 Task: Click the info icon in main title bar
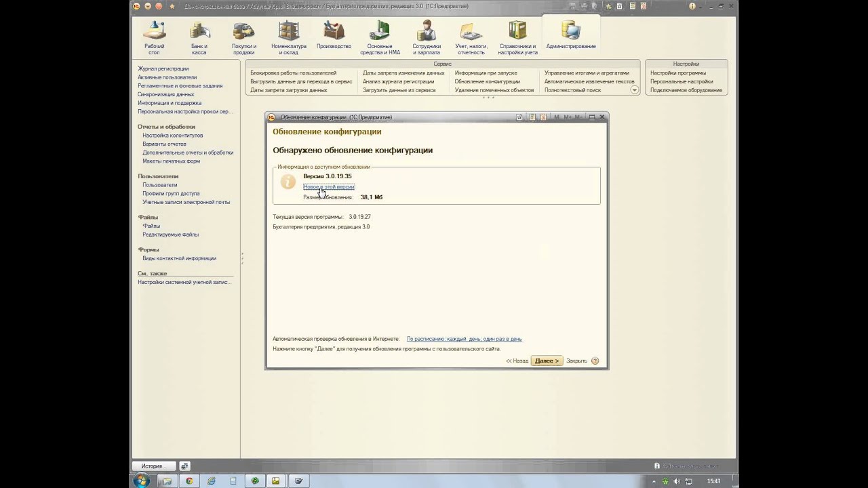tap(692, 6)
